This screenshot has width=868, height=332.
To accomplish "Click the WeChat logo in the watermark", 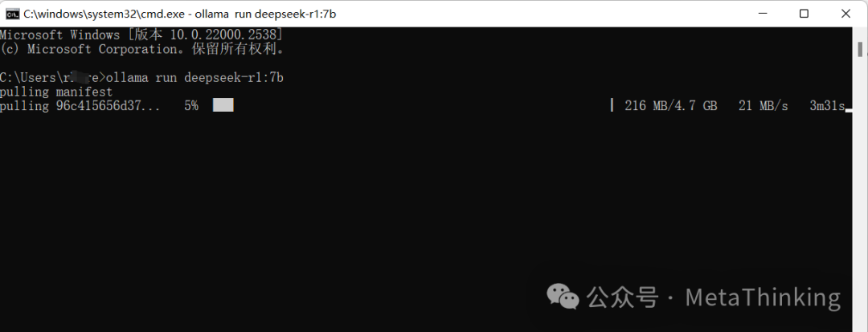I will [x=563, y=297].
